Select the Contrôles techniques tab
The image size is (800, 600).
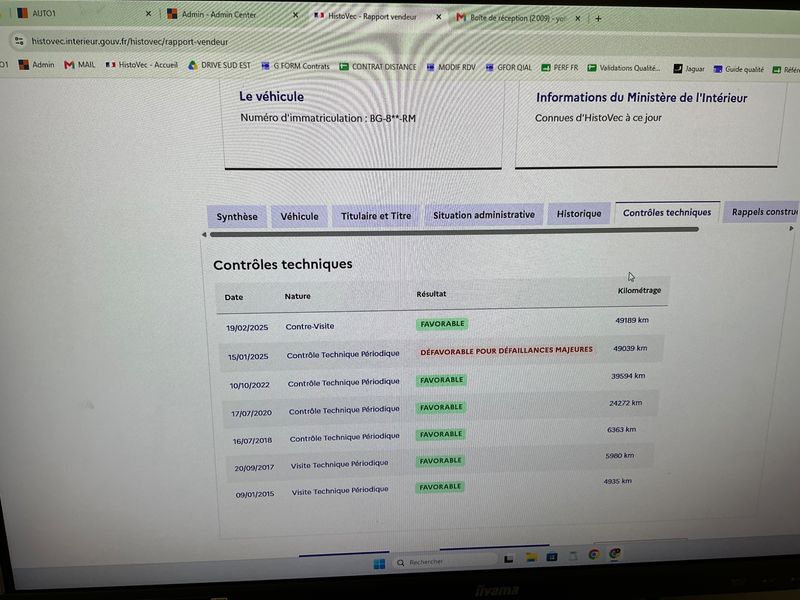pyautogui.click(x=667, y=212)
